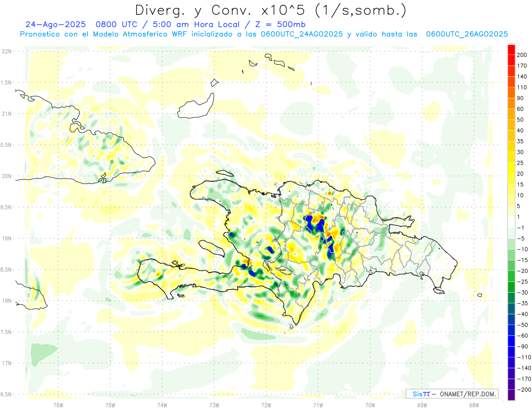Click the red swatch above the 200 label

(x=511, y=50)
